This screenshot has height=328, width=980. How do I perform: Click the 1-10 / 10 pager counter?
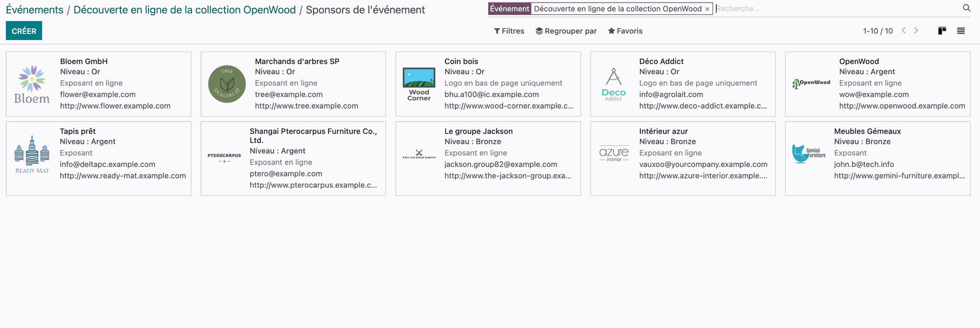(878, 31)
